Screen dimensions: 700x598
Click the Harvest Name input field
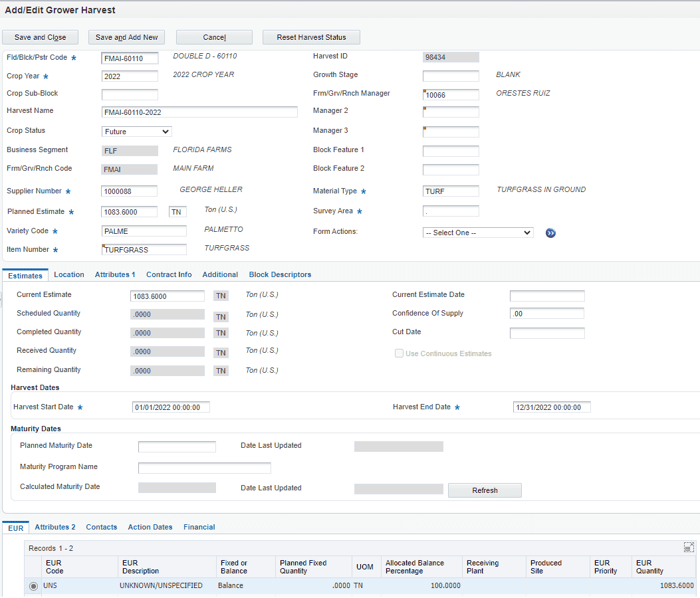click(x=199, y=112)
